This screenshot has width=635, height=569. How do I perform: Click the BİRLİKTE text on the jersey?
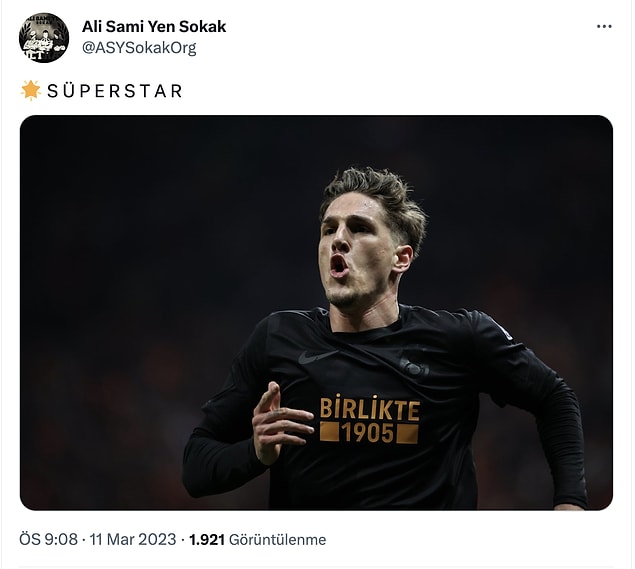[370, 408]
